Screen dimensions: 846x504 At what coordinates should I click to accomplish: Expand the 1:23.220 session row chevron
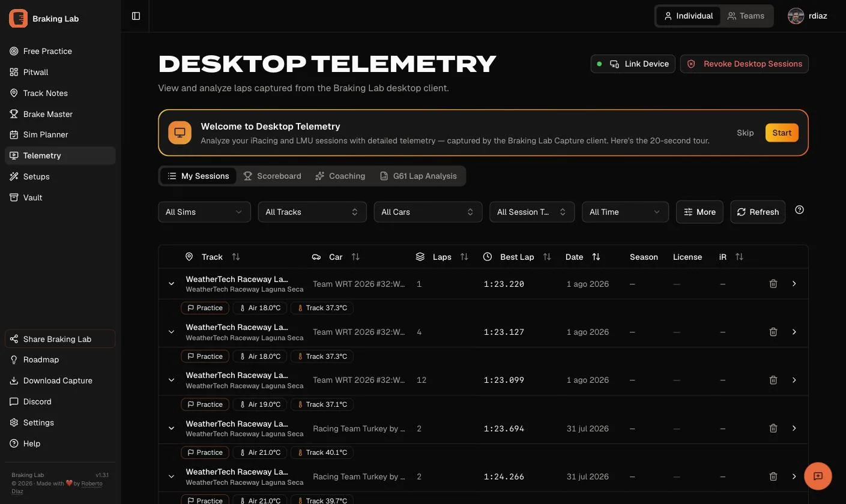pyautogui.click(x=171, y=284)
